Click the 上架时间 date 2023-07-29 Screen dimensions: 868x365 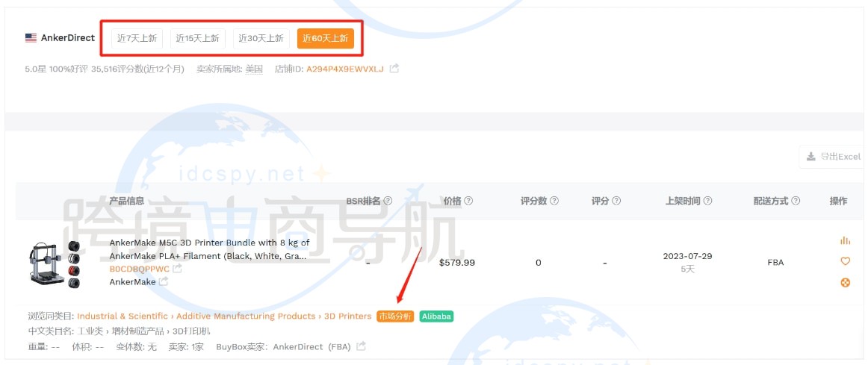(687, 256)
